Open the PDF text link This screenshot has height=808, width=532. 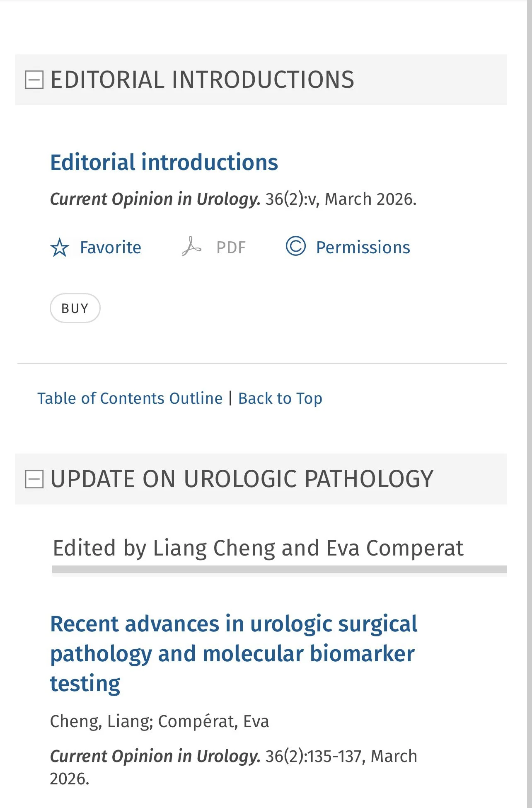231,247
